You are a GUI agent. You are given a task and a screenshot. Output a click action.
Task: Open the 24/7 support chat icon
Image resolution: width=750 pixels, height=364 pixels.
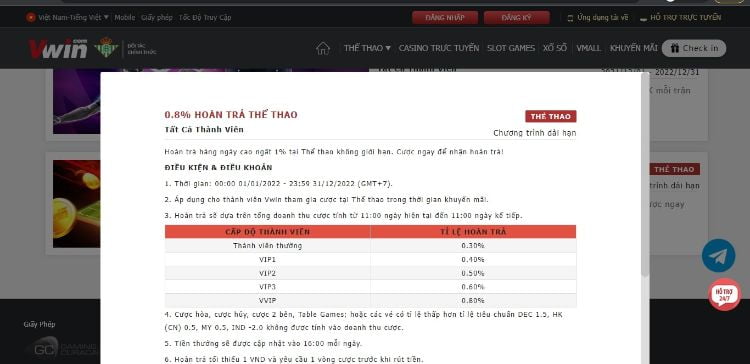[724, 295]
